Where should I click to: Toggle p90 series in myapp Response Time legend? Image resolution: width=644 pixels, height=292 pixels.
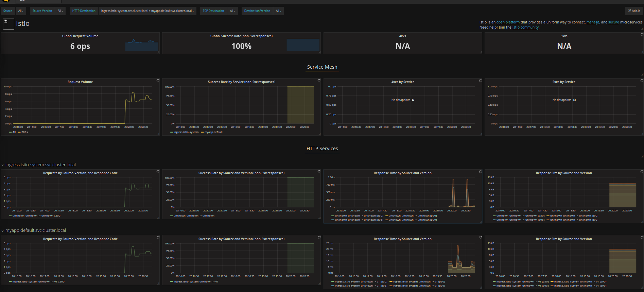[419, 282]
